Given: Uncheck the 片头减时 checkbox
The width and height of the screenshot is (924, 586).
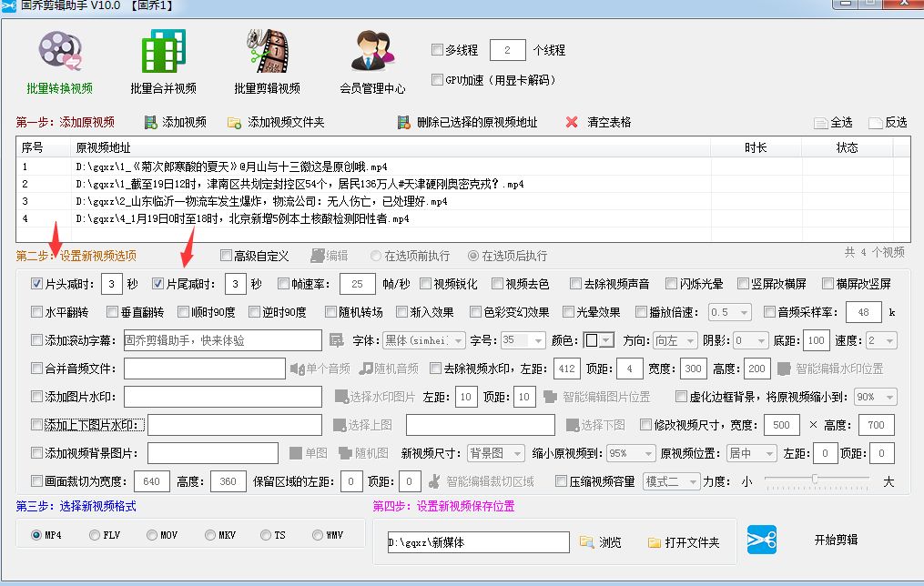Looking at the screenshot, I should coord(36,283).
